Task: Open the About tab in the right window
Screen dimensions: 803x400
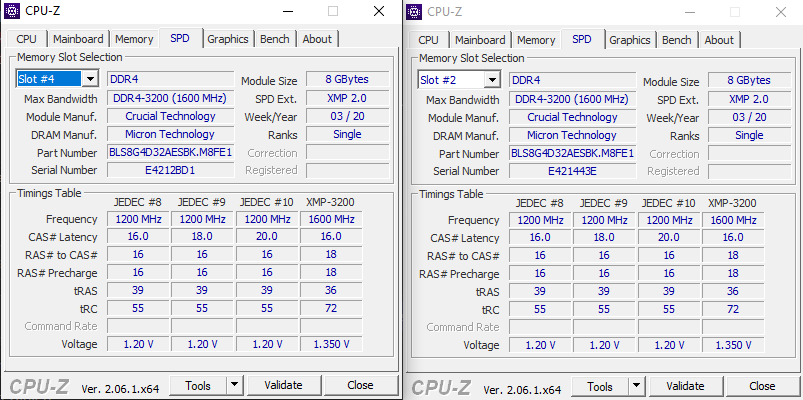Action: (x=719, y=40)
